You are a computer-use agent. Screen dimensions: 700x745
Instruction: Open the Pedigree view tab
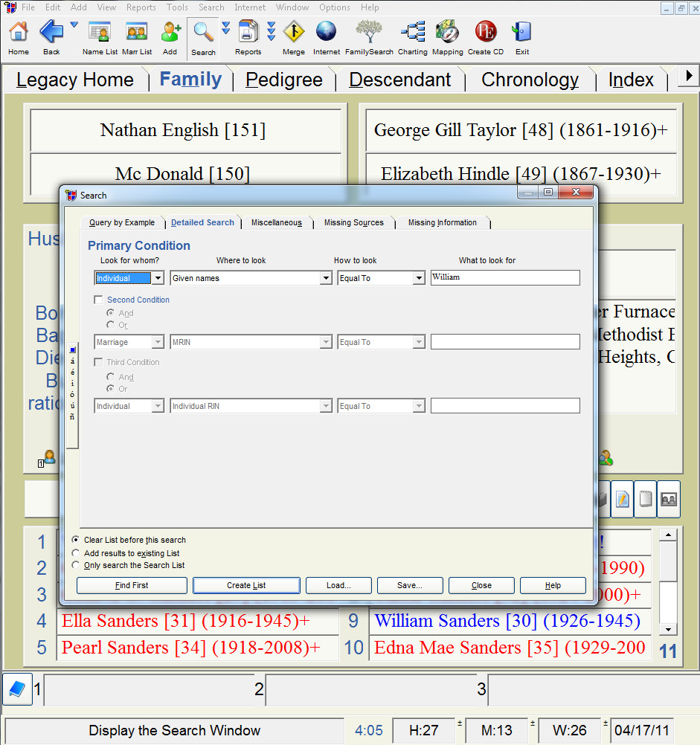pyautogui.click(x=284, y=80)
